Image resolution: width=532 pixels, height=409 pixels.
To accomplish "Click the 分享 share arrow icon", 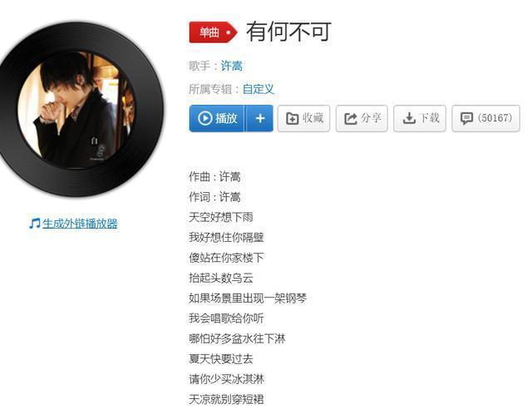I will point(351,118).
